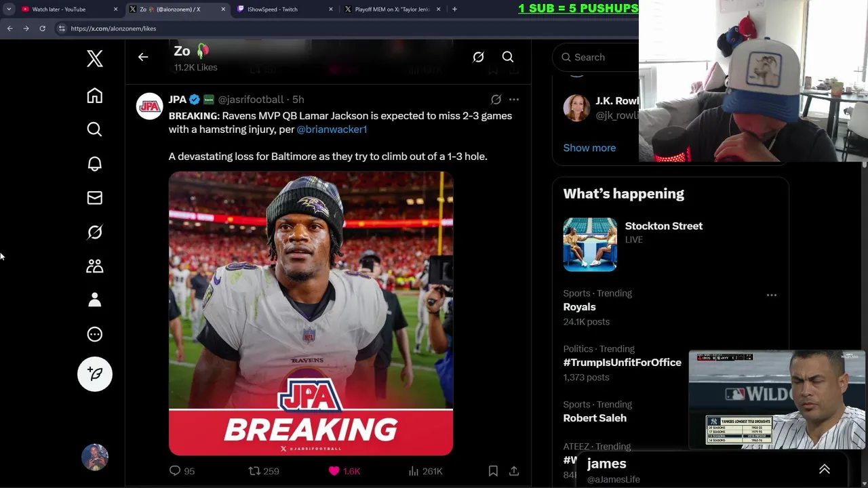Search within Zo's profile magnifier icon

508,57
